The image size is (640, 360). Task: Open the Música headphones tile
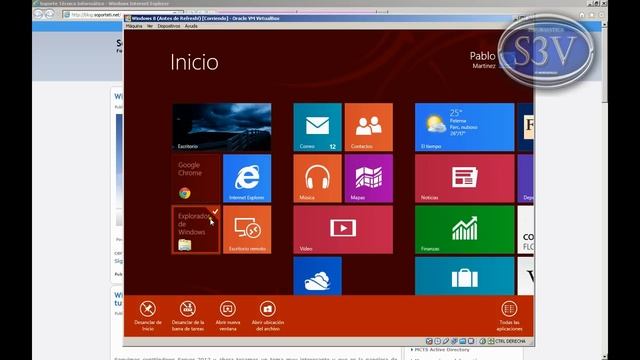coord(318,178)
